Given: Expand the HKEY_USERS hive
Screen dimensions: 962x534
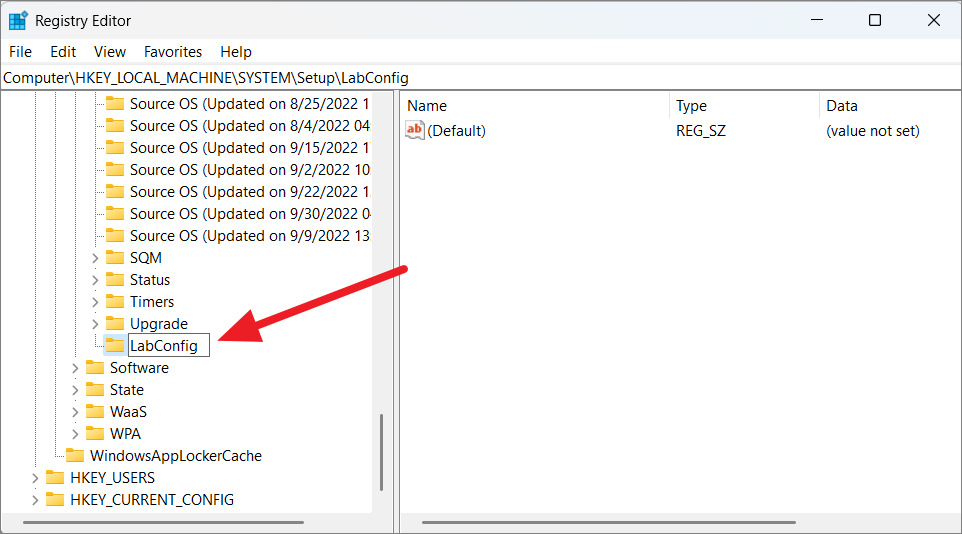Looking at the screenshot, I should pos(35,478).
